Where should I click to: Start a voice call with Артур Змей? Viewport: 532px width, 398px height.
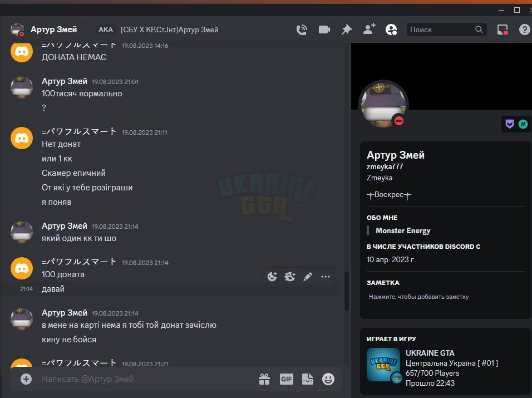click(302, 30)
